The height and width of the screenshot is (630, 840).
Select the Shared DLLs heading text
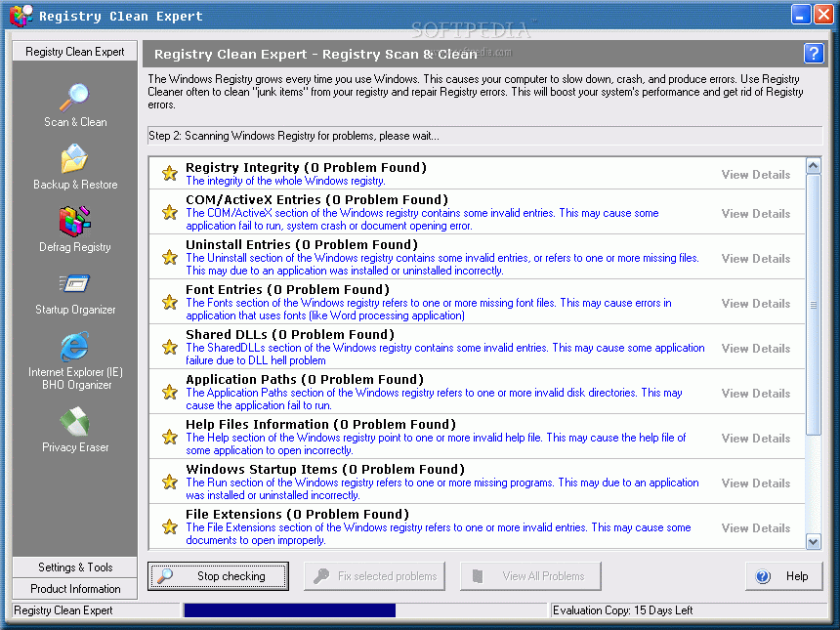pos(290,335)
